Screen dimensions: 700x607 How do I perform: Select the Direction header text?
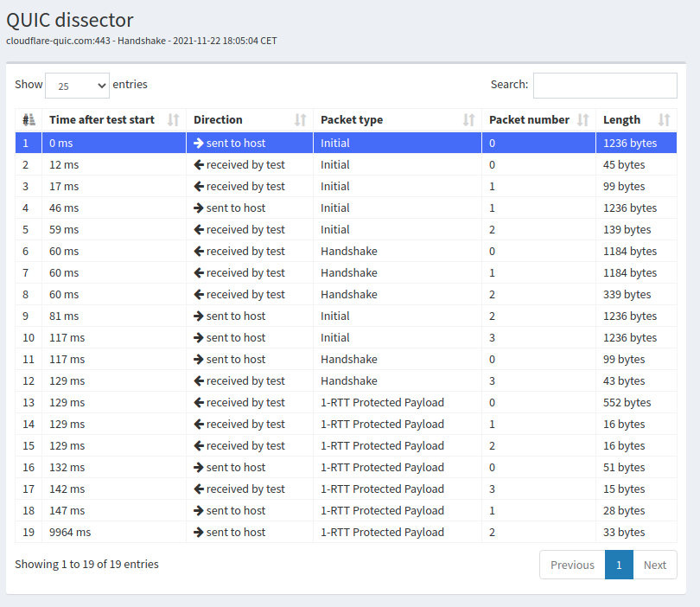coord(218,119)
